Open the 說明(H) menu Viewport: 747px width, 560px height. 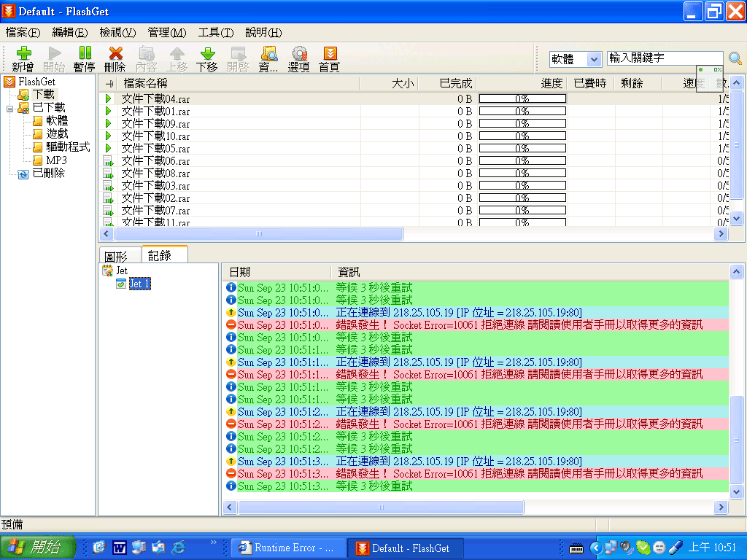click(x=263, y=32)
